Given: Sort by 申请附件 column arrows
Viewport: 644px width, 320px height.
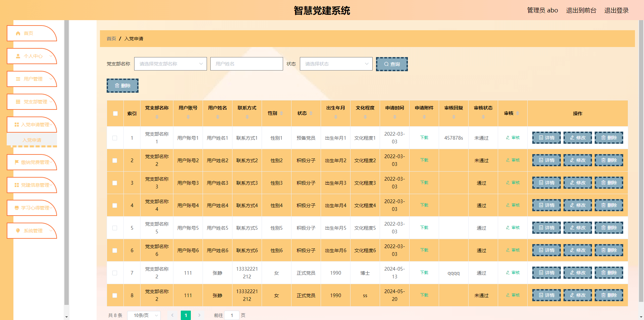Looking at the screenshot, I should 424,117.
